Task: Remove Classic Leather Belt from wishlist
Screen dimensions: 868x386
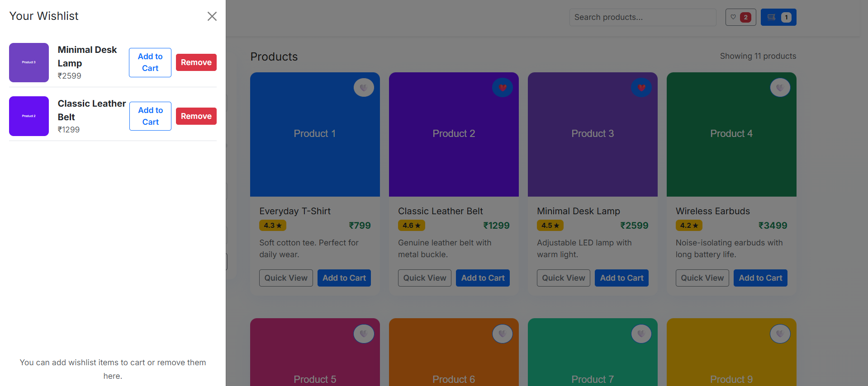Action: pos(196,116)
